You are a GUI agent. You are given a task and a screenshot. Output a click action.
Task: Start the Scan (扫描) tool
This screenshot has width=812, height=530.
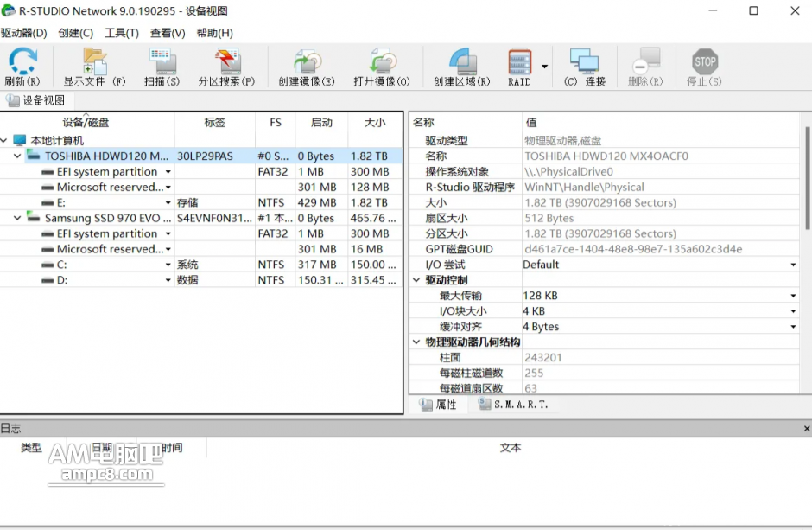162,67
